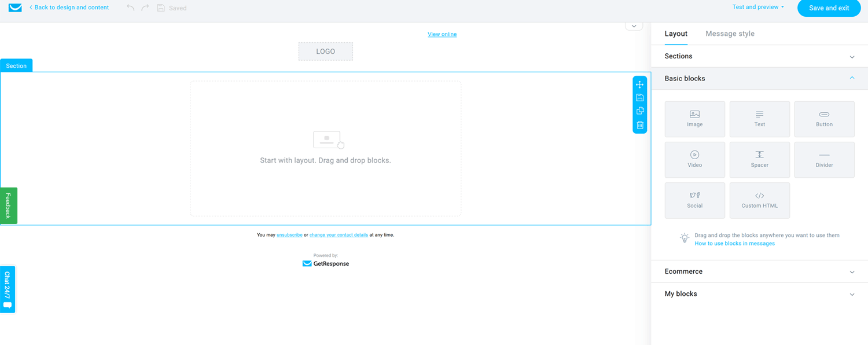
Task: Click the unsubscribe link
Action: pos(289,235)
